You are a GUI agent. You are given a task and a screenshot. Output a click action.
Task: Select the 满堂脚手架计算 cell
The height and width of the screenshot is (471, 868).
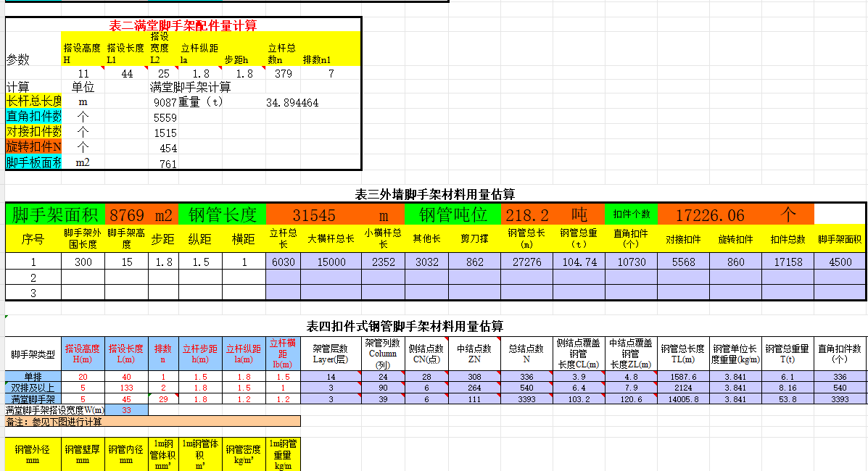(190, 87)
